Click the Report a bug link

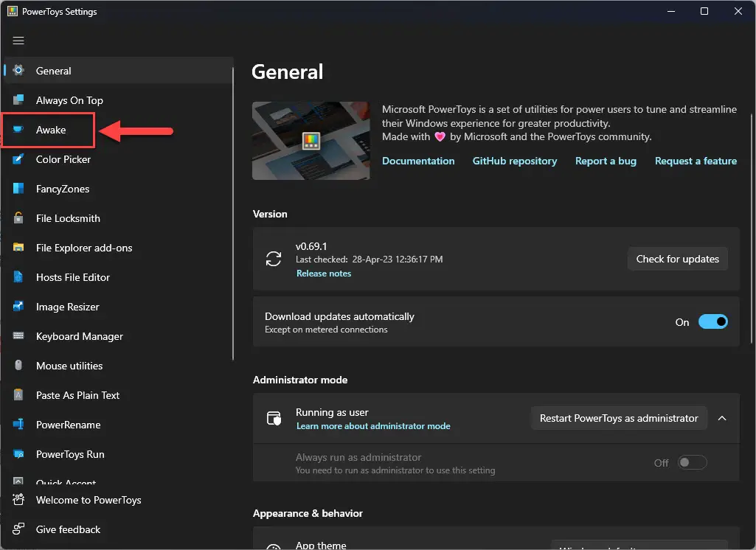pos(606,161)
